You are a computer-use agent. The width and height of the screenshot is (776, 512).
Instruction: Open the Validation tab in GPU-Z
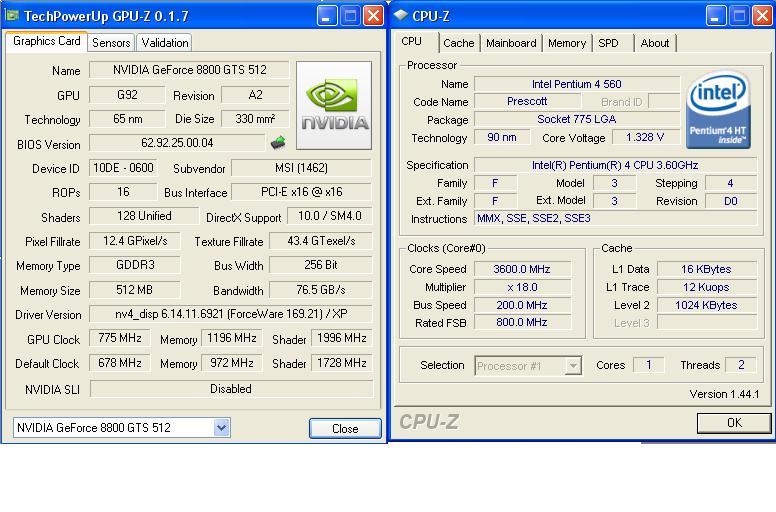pyautogui.click(x=164, y=43)
